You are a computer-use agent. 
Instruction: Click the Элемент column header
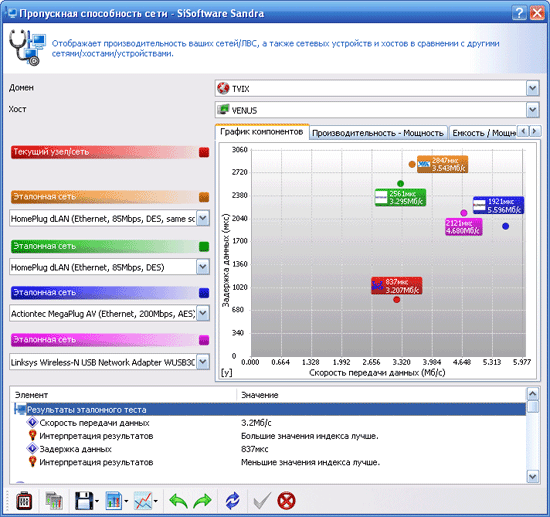(124, 395)
